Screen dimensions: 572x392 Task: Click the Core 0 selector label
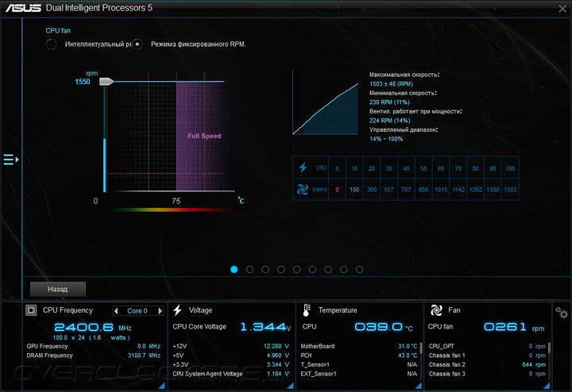pos(137,311)
